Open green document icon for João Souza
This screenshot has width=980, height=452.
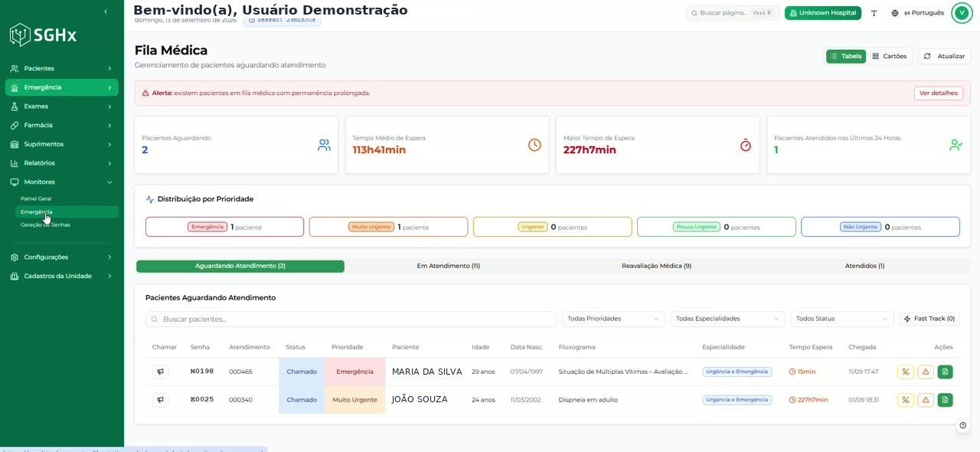[946, 400]
